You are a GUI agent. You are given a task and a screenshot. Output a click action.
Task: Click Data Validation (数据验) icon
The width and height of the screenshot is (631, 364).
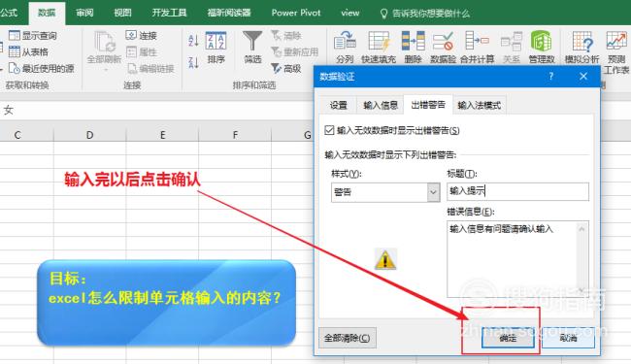click(443, 41)
